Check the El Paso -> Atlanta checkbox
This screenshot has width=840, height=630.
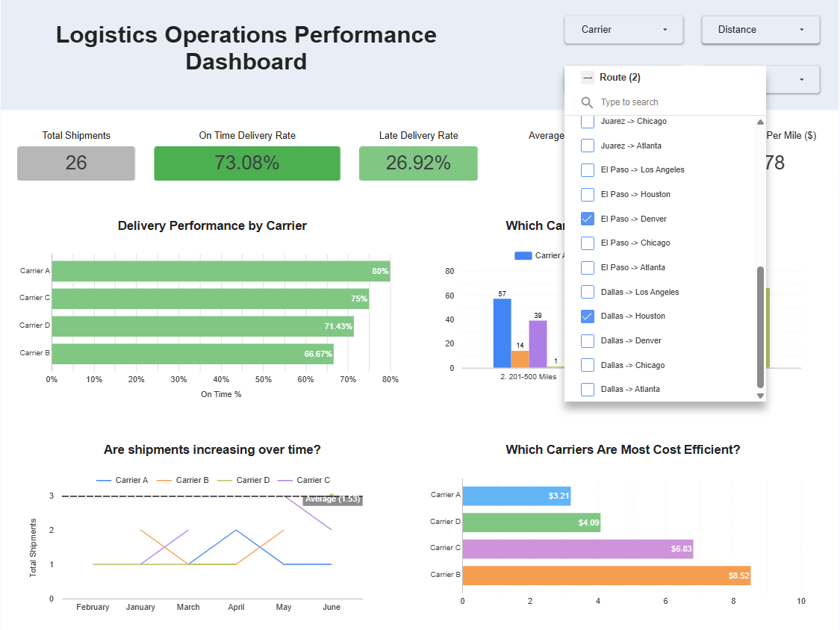[x=588, y=267]
